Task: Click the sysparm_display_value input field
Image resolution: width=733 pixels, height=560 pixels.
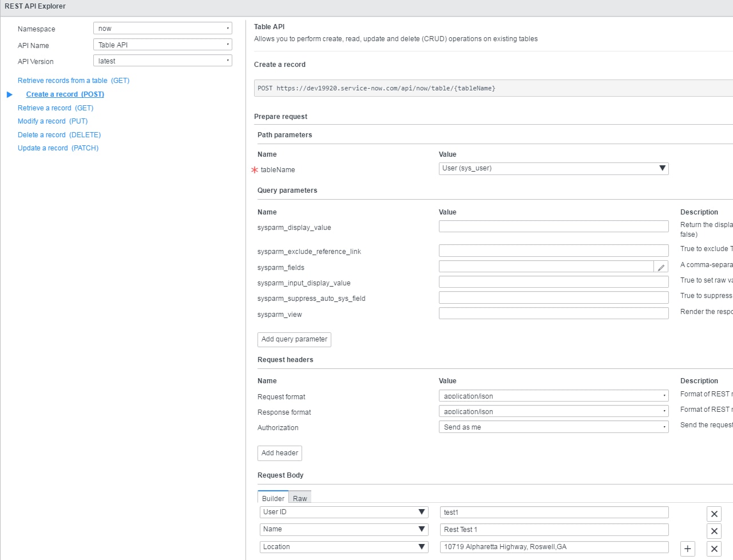Action: coord(553,226)
